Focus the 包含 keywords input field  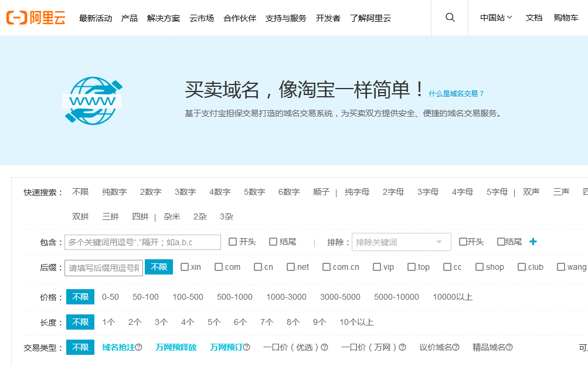pyautogui.click(x=143, y=242)
